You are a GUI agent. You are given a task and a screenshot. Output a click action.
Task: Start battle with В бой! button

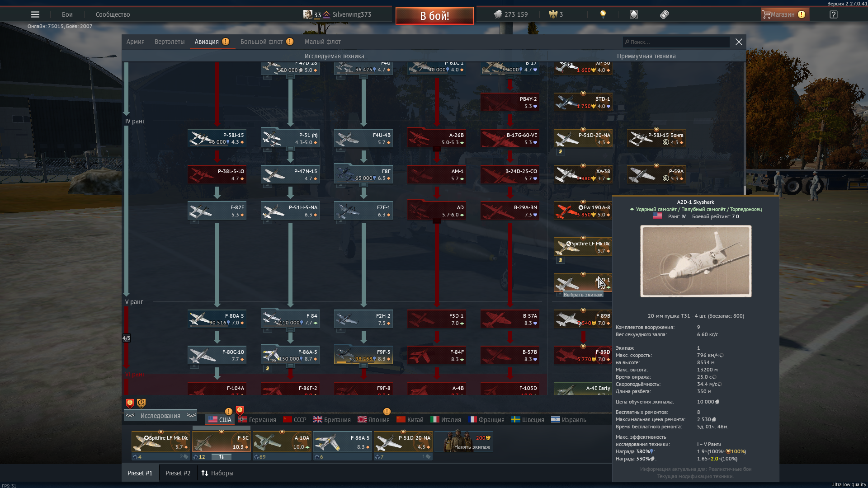point(434,16)
